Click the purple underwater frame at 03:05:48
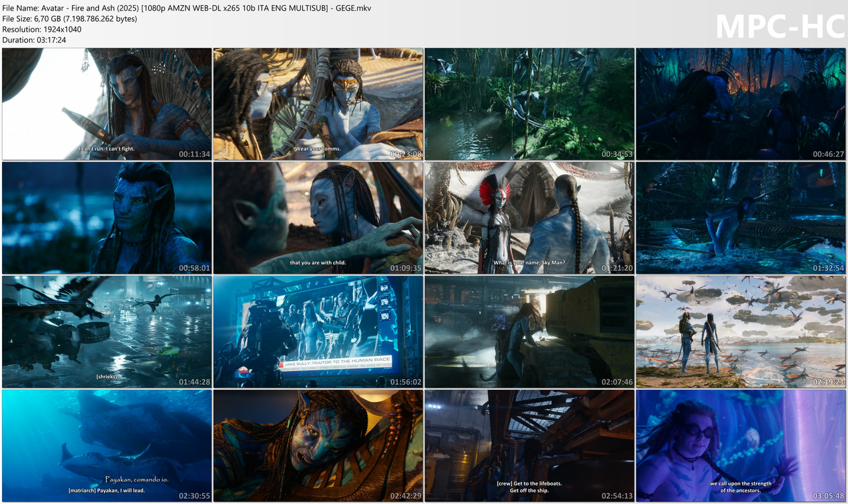 740,446
